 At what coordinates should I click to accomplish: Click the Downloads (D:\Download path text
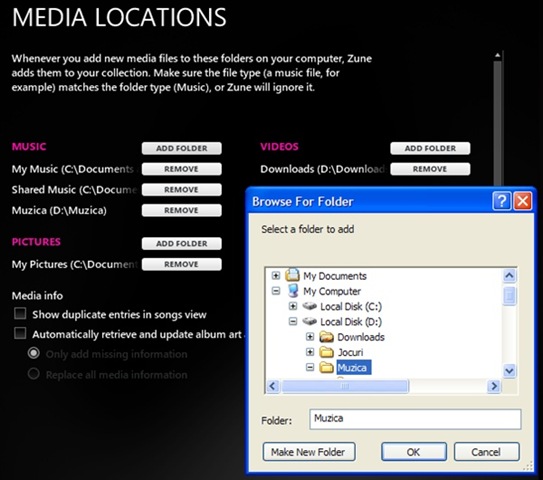(x=322, y=169)
